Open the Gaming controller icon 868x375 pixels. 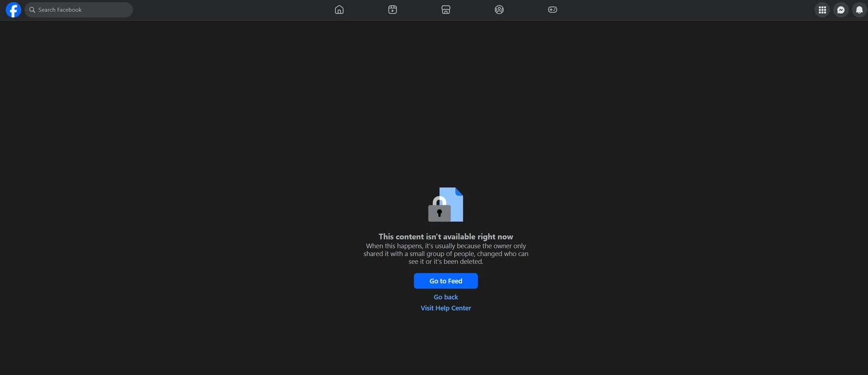[x=552, y=10]
